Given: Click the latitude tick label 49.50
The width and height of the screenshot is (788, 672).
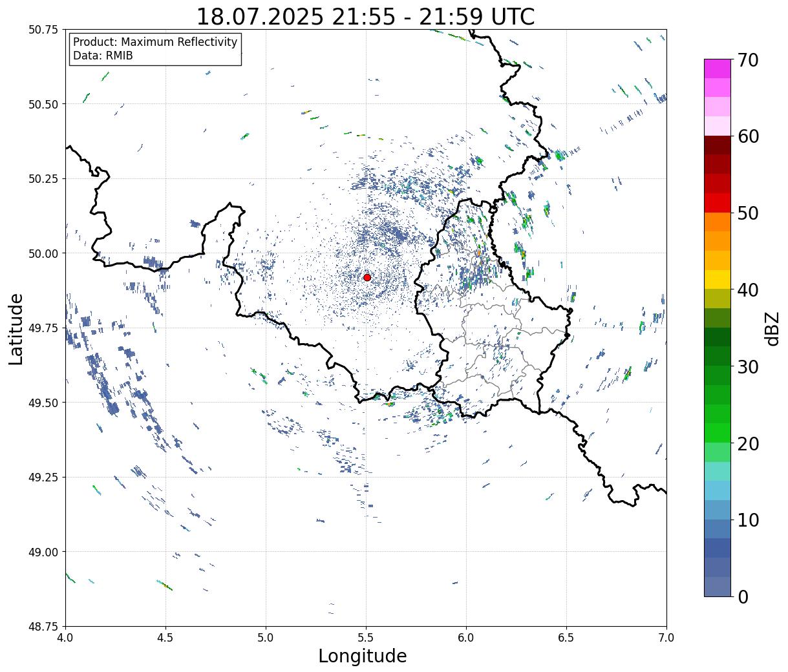Looking at the screenshot, I should click(x=43, y=403).
